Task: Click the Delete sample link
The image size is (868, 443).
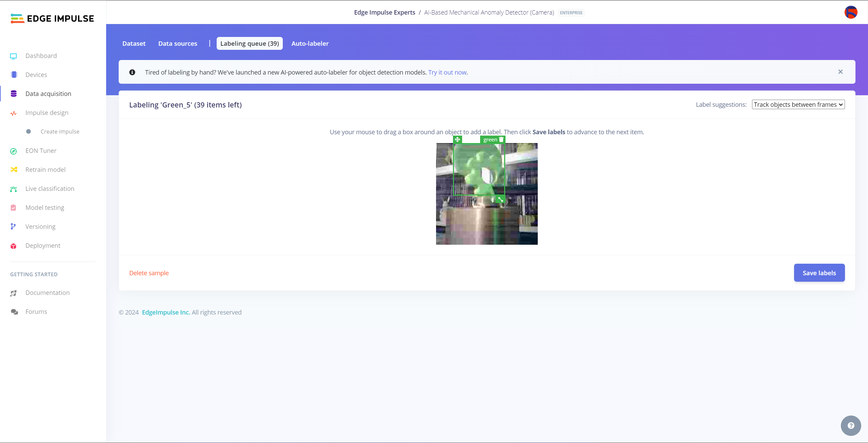Action: pos(149,273)
